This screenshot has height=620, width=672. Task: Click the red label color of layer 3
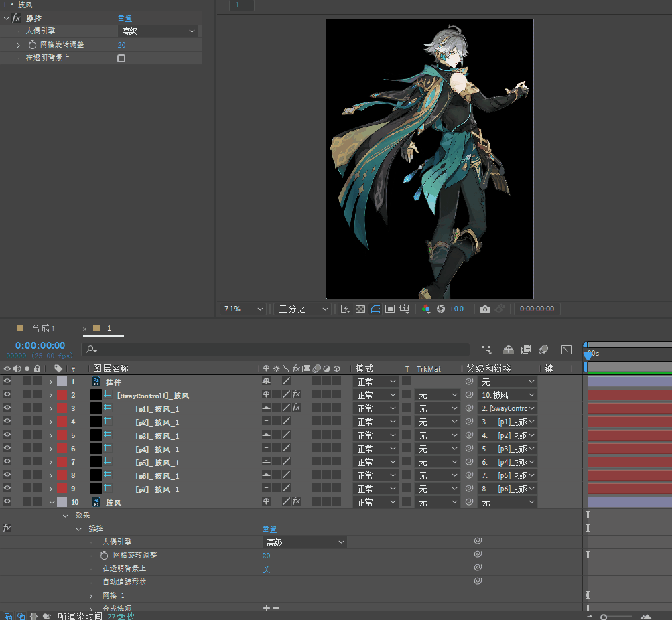point(62,408)
